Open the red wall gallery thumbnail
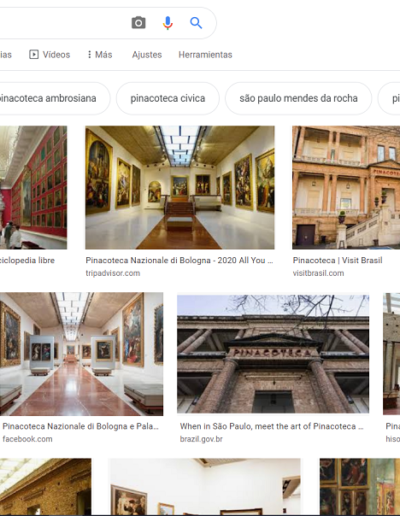Screen dimensions: 400x516 33,187
